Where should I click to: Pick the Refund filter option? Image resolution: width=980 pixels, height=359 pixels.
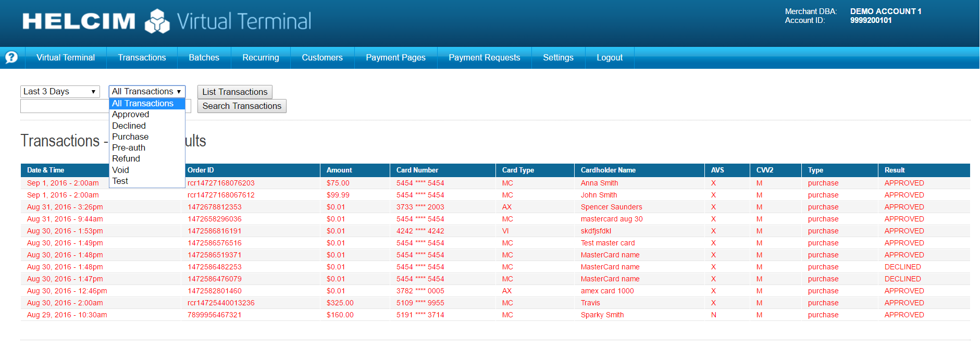tap(126, 159)
